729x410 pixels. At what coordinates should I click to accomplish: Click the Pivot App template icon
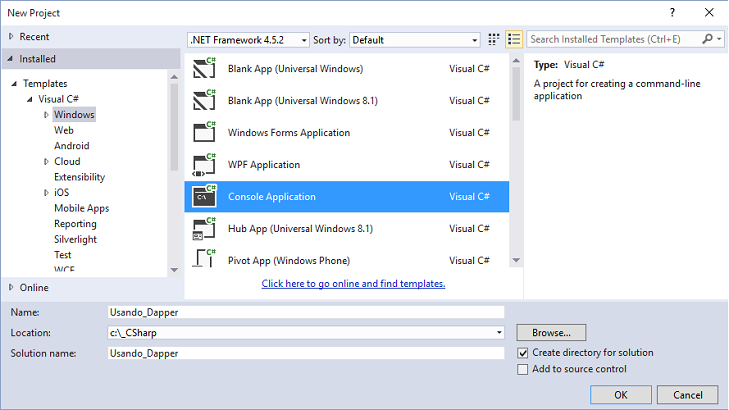205,258
